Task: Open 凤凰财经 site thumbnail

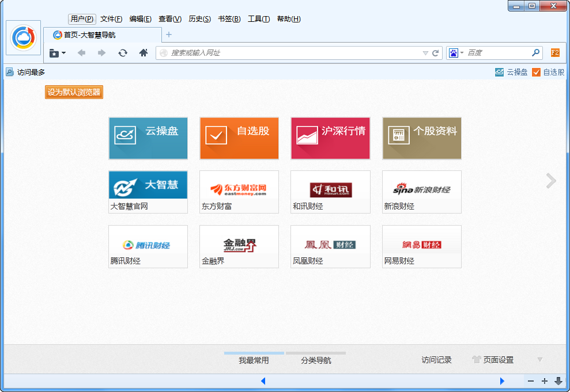Action: [330, 246]
